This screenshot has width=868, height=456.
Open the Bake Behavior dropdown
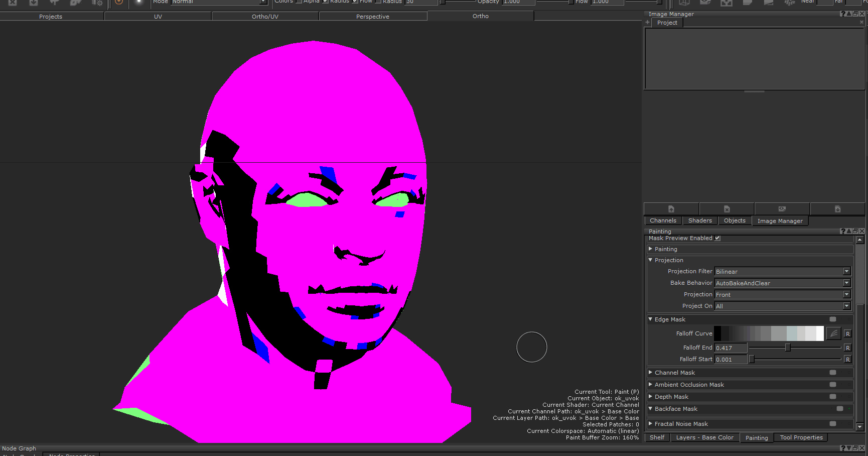coord(782,283)
